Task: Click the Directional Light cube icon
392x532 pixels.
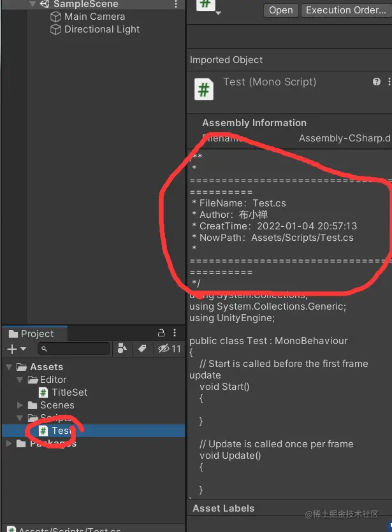Action: tap(55, 29)
